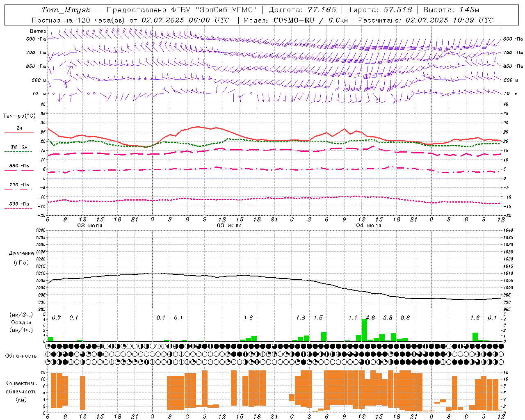Click the station name Tom_Maysk in the header
Viewport: 525px width, 420px height.
coord(66,10)
